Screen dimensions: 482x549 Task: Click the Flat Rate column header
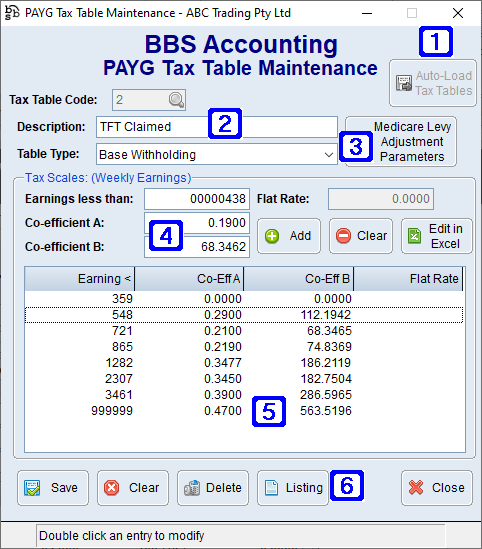[408, 279]
